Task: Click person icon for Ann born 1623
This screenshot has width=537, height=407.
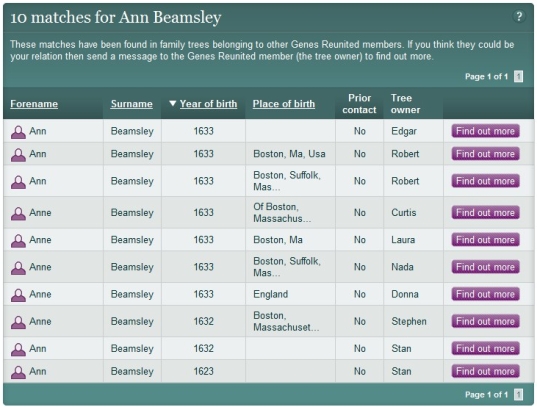Action: pos(18,372)
